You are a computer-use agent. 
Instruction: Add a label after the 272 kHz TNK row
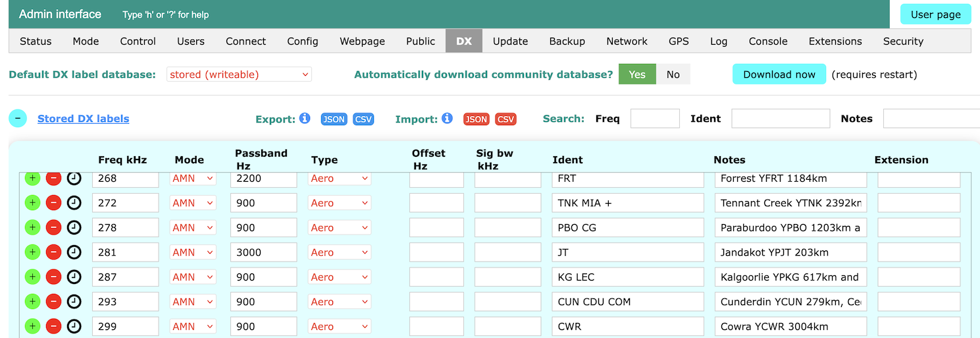(x=32, y=203)
